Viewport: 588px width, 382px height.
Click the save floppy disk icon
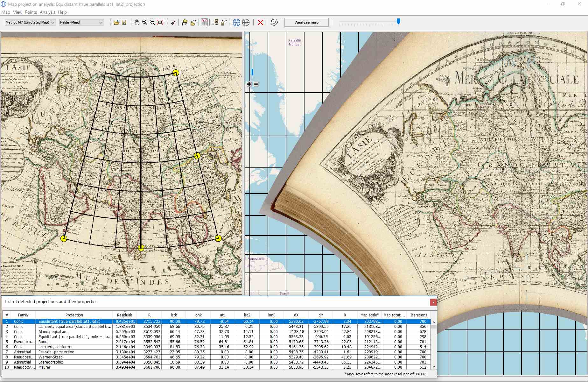(x=124, y=22)
